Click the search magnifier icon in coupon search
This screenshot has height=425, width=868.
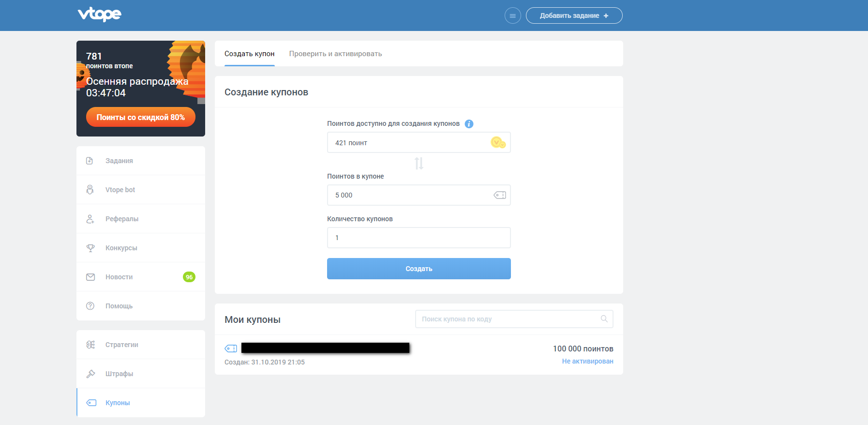pos(604,319)
